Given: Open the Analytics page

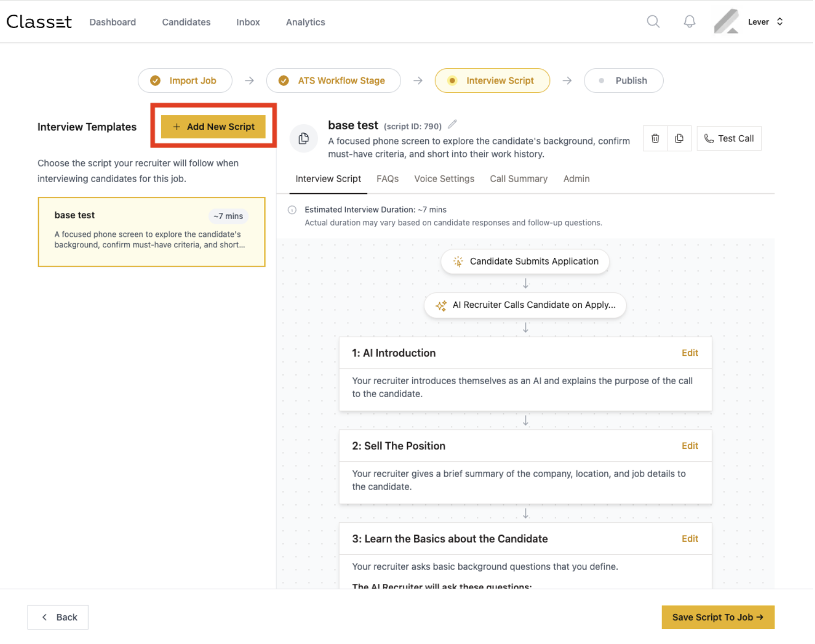Looking at the screenshot, I should click(306, 22).
